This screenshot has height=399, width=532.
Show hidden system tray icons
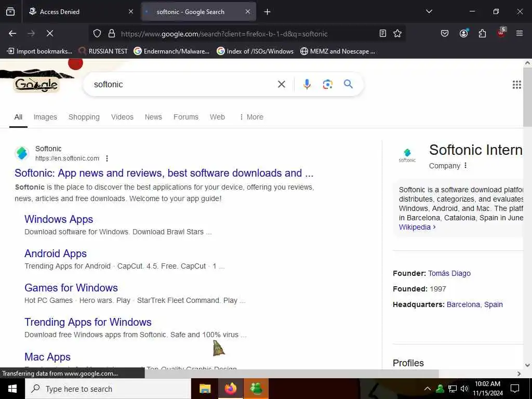(428, 389)
